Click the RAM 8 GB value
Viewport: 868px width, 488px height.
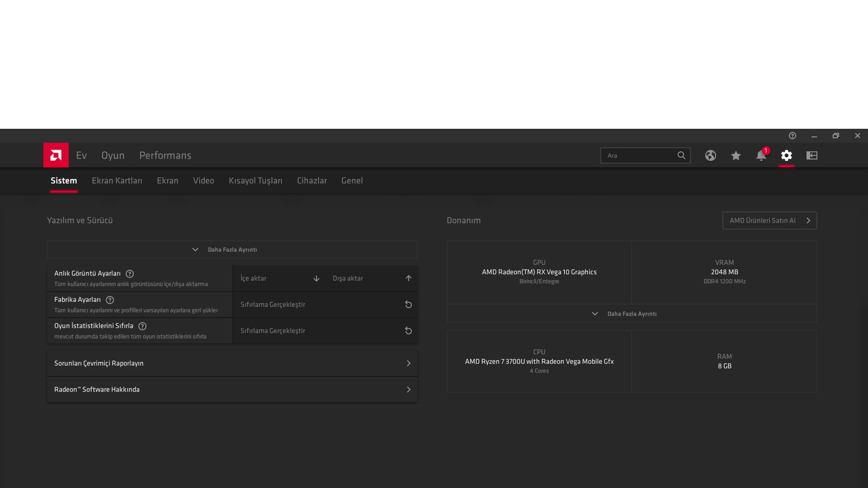pos(725,366)
